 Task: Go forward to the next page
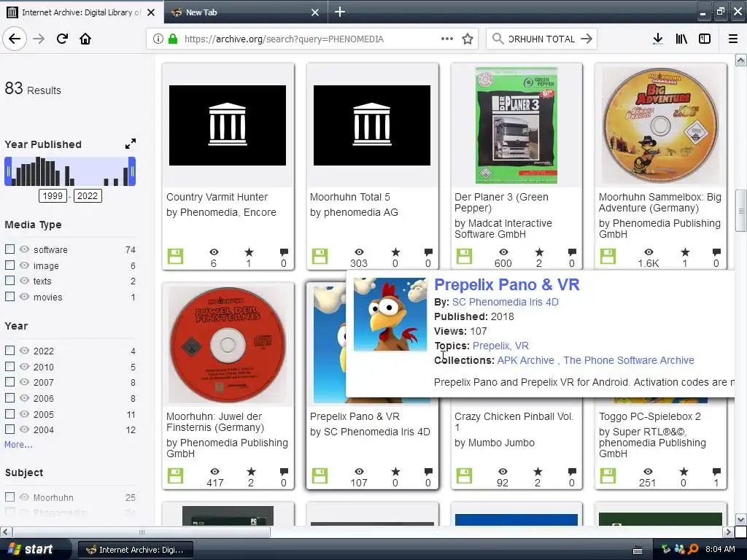click(x=39, y=39)
